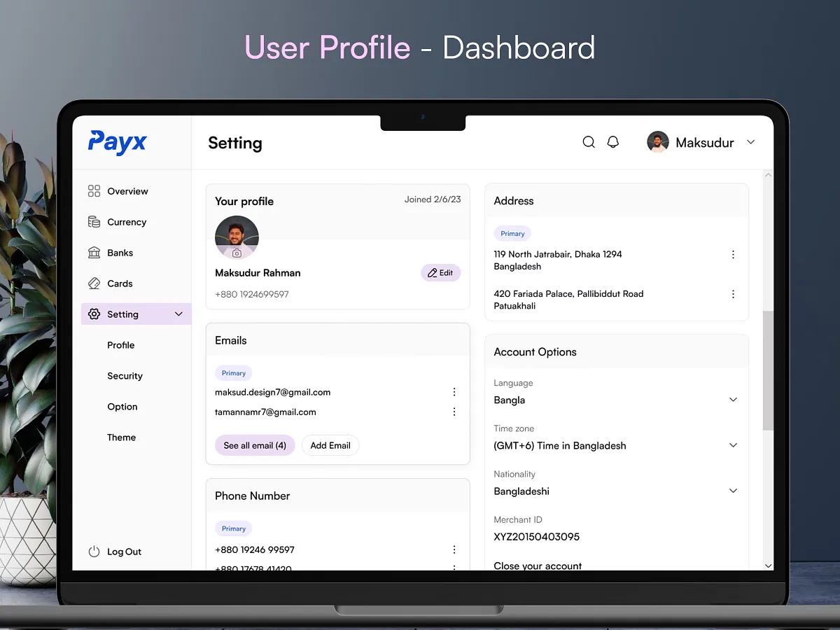Open the Banks section icon
The image size is (840, 630).
(94, 252)
